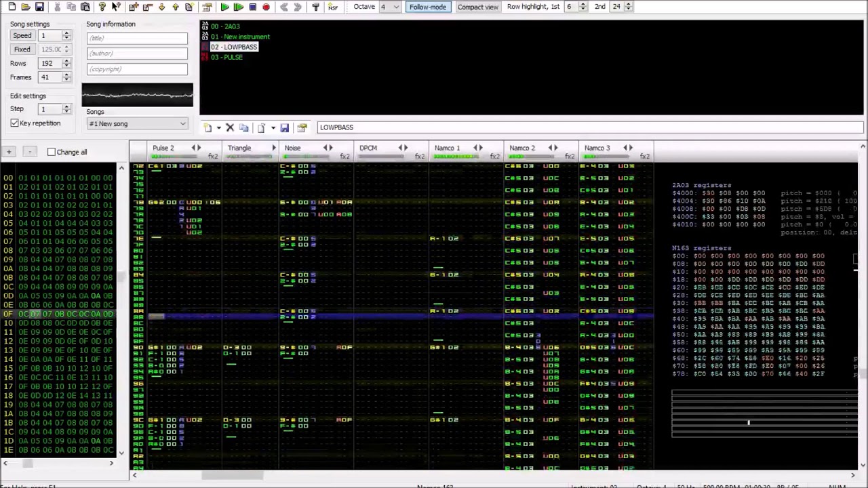The height and width of the screenshot is (488, 868).
Task: Toggle Fixed tempo button
Action: [x=22, y=49]
